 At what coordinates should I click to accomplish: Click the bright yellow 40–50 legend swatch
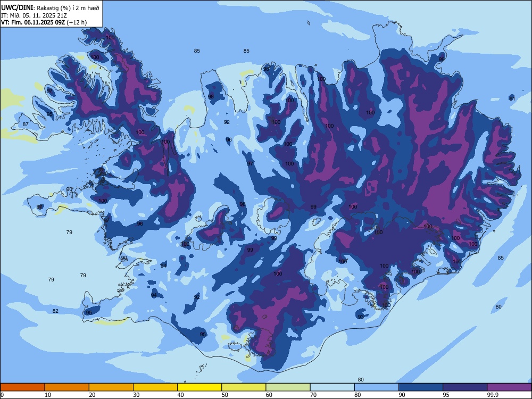[x=199, y=387]
